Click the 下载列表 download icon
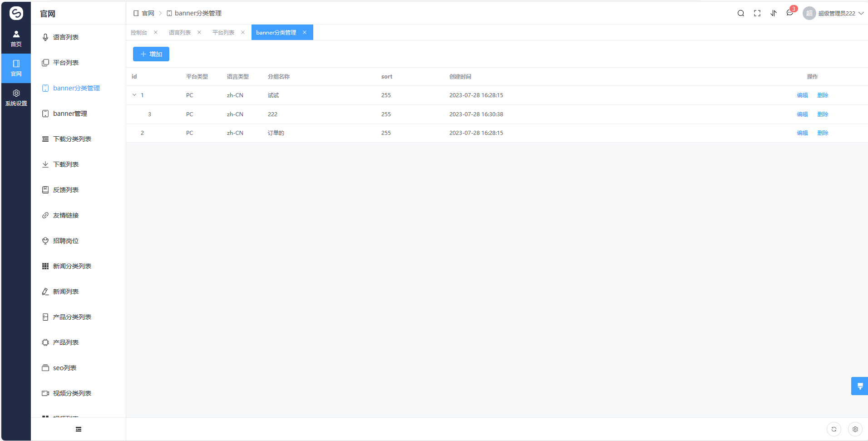This screenshot has height=441, width=868. pos(45,164)
